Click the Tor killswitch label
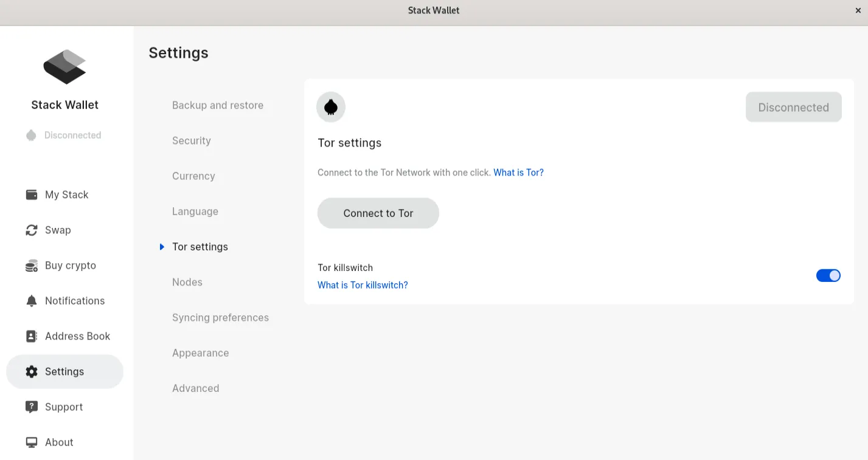 pyautogui.click(x=345, y=267)
